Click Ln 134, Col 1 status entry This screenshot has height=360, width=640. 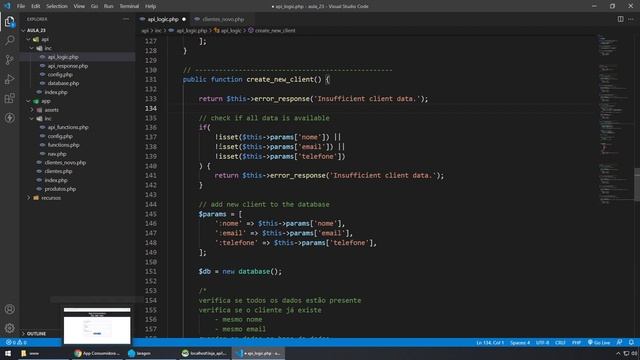490,342
